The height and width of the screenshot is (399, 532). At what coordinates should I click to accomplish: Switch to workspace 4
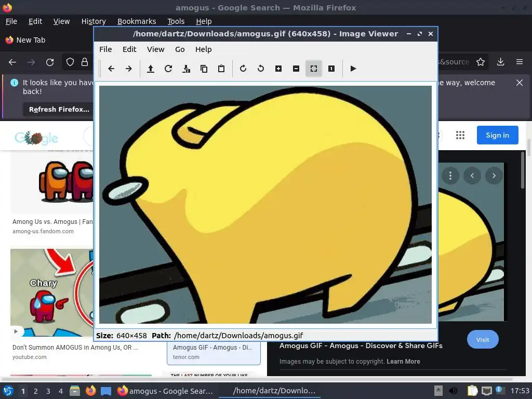pyautogui.click(x=60, y=391)
